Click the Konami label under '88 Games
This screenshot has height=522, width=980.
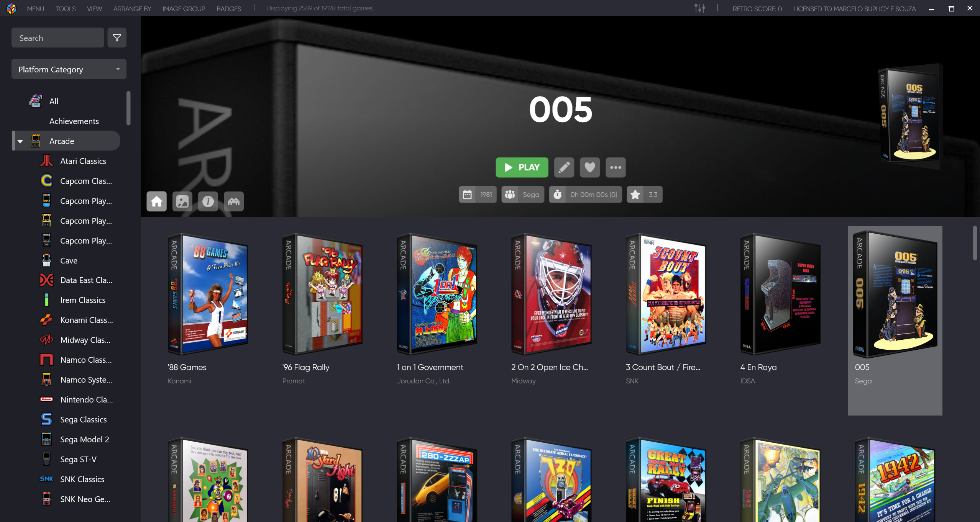tap(179, 381)
